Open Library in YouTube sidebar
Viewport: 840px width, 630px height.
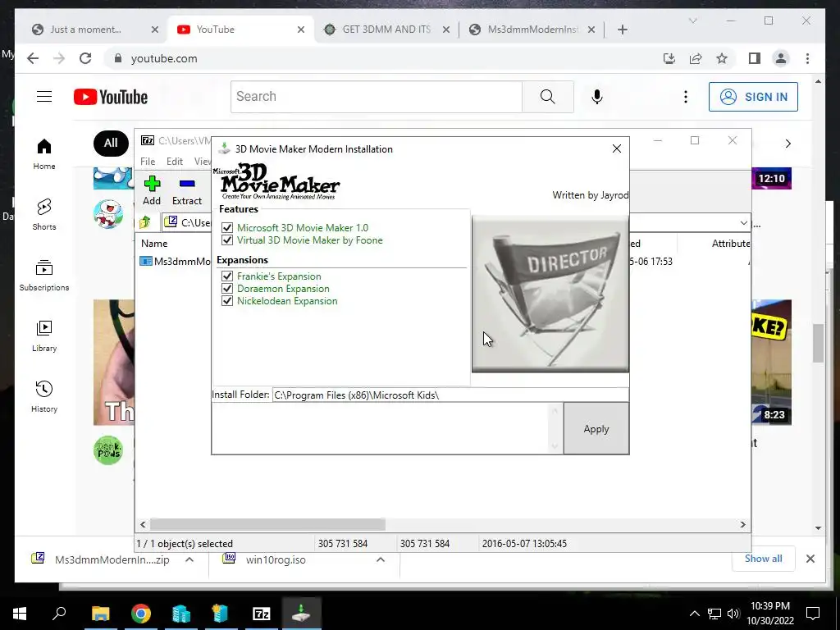pyautogui.click(x=44, y=336)
